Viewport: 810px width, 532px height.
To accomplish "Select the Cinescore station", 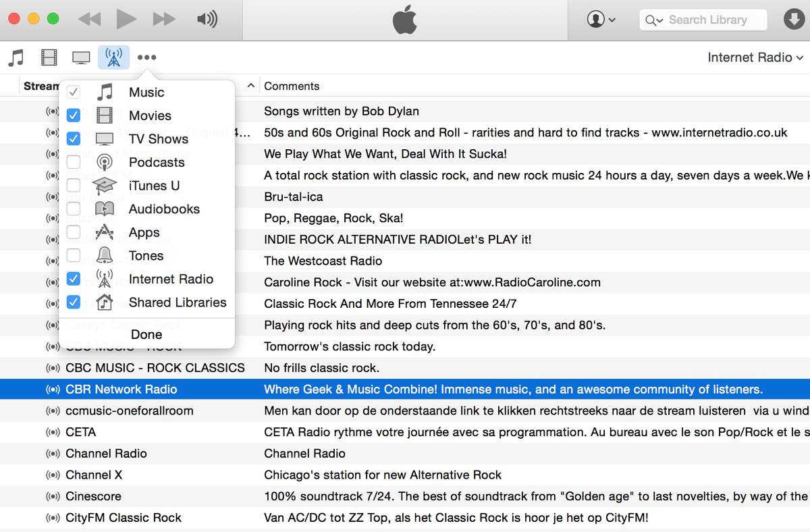I will tap(93, 496).
